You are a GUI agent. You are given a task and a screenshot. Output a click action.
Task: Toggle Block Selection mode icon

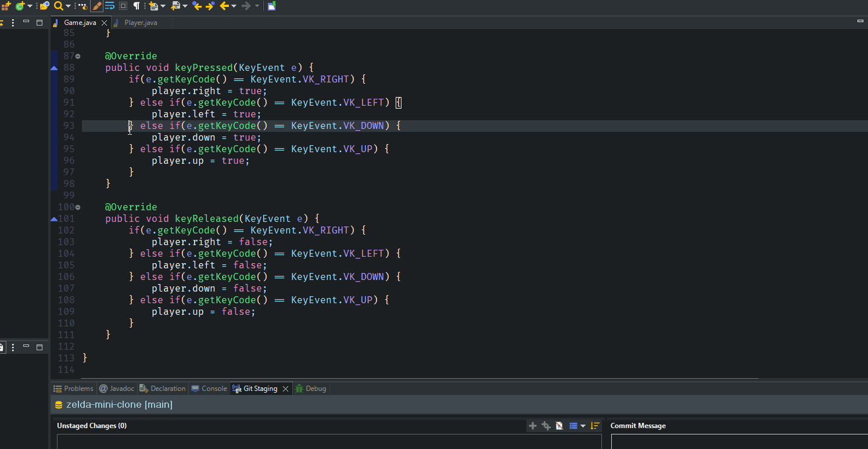coord(123,6)
